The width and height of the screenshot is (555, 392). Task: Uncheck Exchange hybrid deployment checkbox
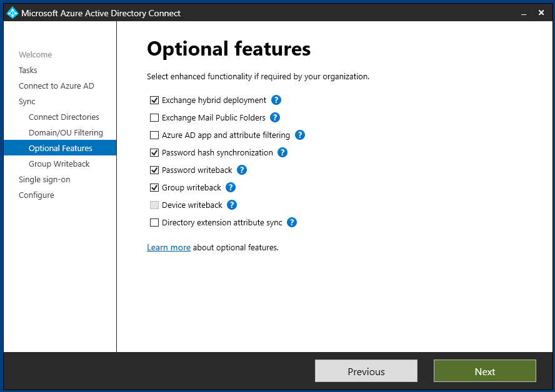154,100
